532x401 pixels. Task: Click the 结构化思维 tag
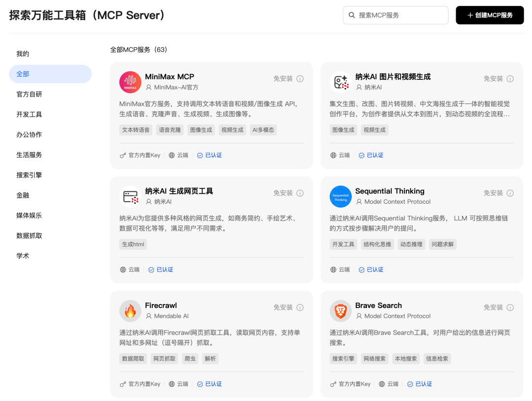(377, 245)
